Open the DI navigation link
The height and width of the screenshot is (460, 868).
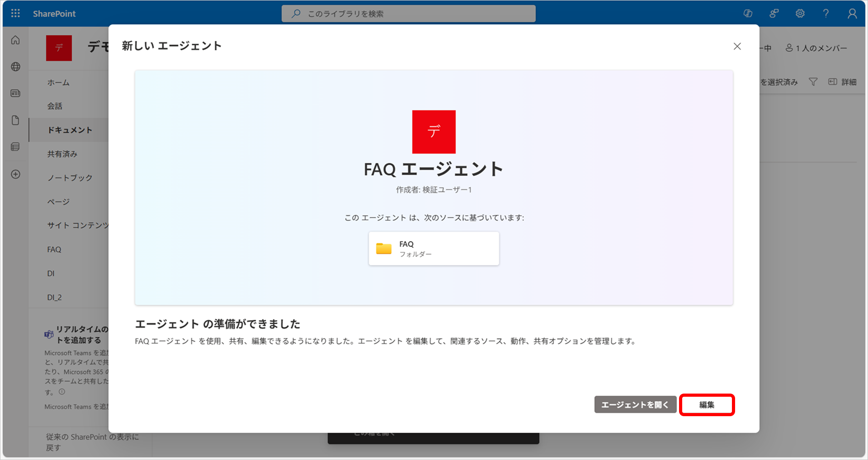[51, 273]
